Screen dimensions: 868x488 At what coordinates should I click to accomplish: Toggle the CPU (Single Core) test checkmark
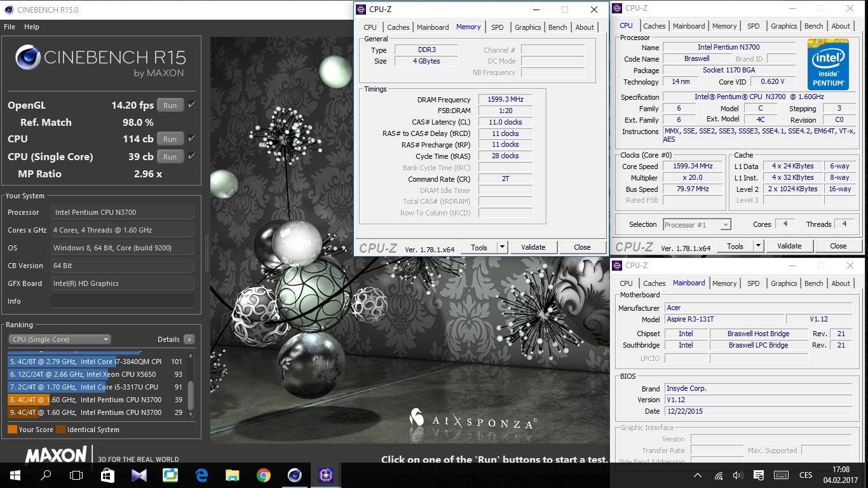191,156
